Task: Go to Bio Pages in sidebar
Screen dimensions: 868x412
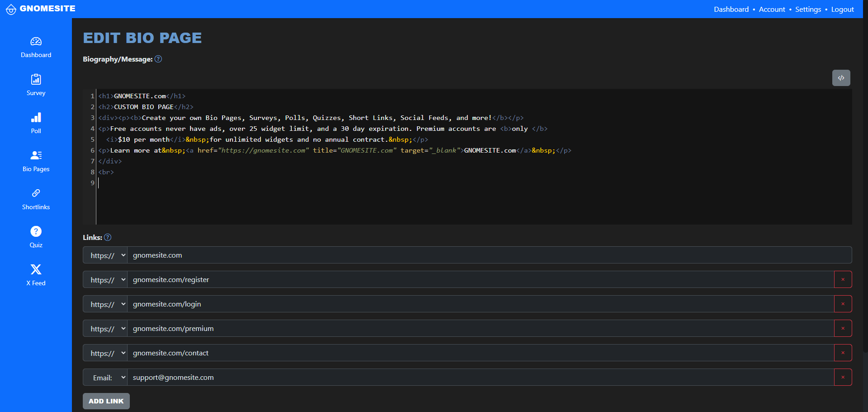Action: (x=36, y=162)
